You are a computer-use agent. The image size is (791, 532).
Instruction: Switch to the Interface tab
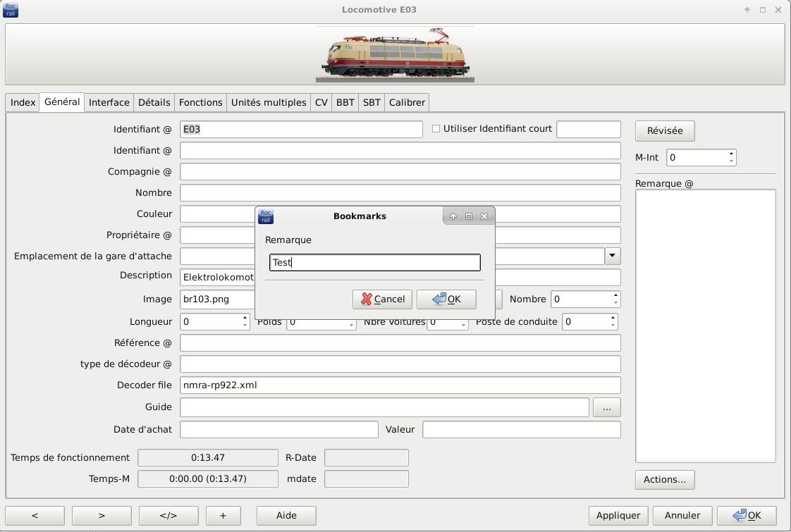(x=109, y=102)
